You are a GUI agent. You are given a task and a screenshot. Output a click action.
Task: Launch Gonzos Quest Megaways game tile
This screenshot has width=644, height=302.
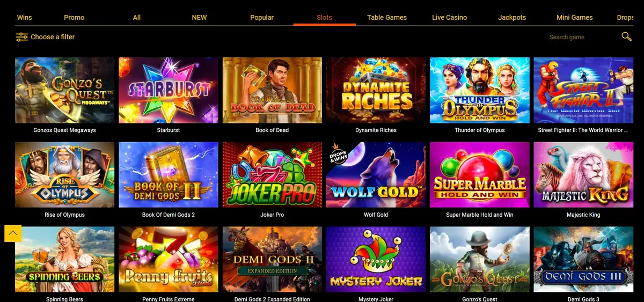click(65, 90)
